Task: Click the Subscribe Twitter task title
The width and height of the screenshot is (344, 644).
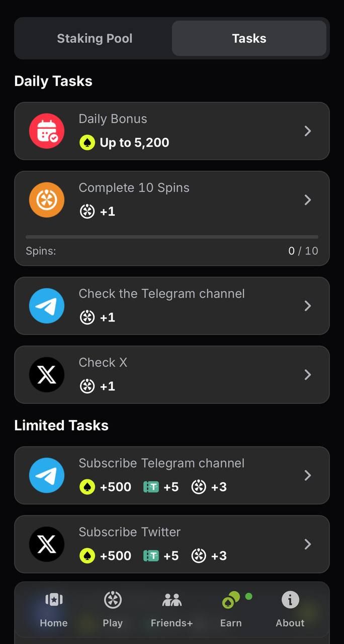Action: [x=130, y=532]
